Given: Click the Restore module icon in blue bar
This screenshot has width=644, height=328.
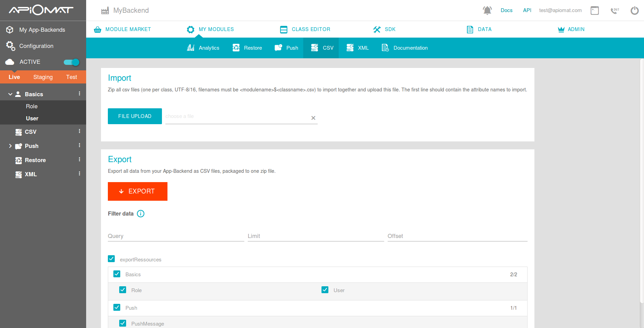Looking at the screenshot, I should click(236, 48).
